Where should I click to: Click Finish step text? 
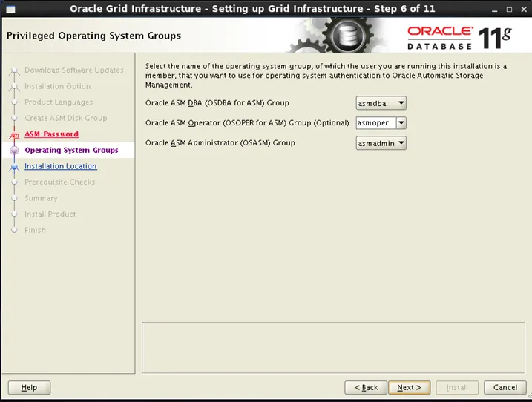pyautogui.click(x=35, y=230)
